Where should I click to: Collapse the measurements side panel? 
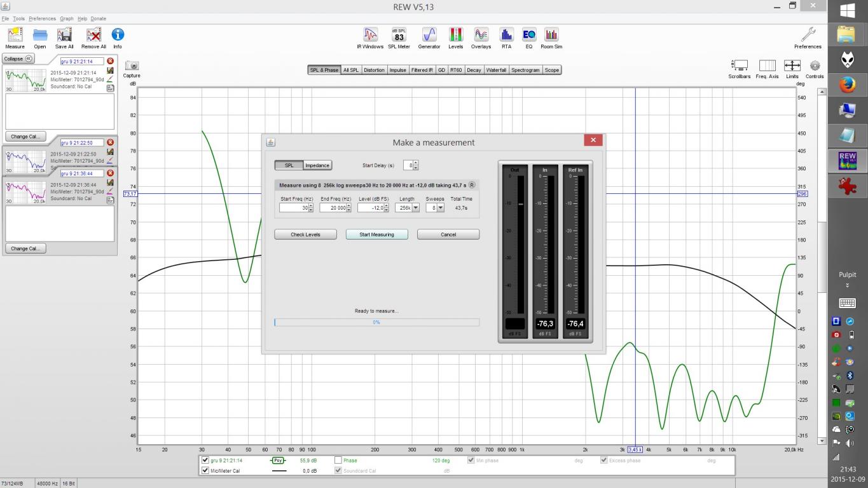tap(18, 58)
